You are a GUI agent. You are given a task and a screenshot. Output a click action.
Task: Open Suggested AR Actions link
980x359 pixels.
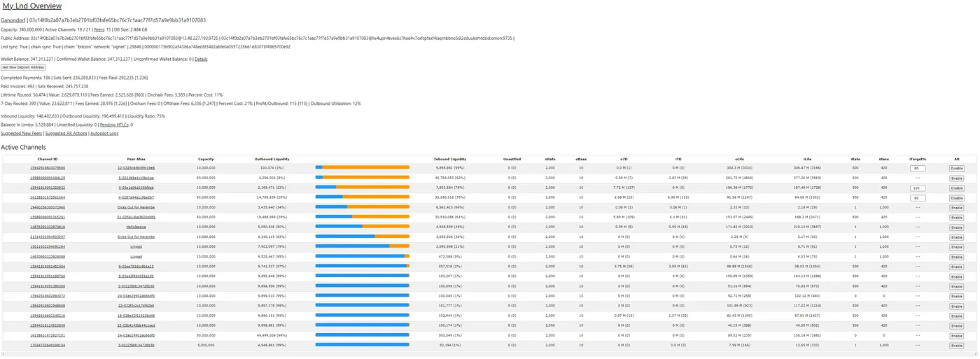tap(66, 133)
